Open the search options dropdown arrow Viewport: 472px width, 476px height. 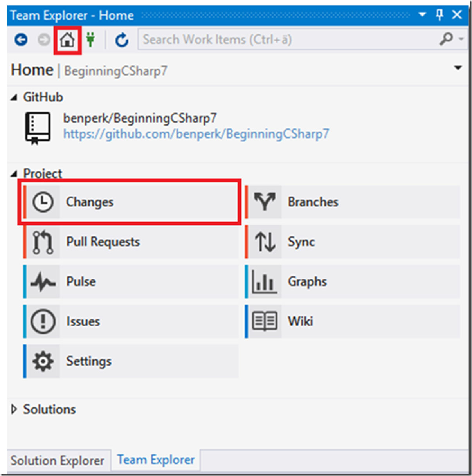pos(461,39)
